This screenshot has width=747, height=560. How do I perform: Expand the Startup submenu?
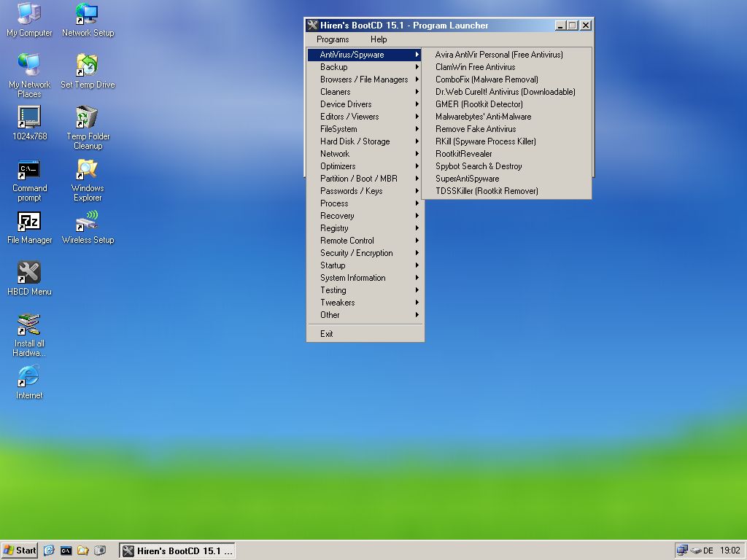pos(365,265)
